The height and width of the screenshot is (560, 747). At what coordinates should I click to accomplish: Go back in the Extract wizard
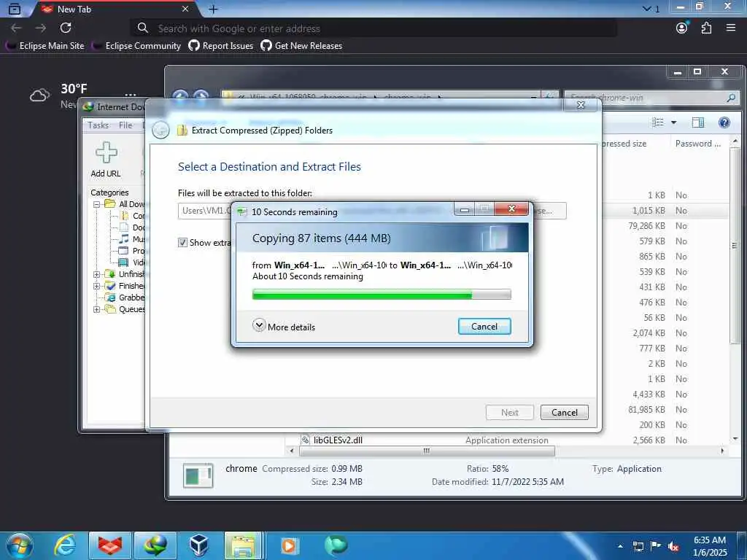pos(161,130)
